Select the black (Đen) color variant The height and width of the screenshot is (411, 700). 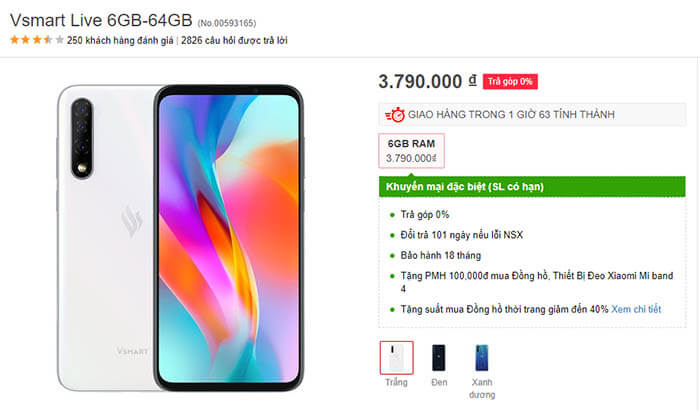tap(439, 358)
